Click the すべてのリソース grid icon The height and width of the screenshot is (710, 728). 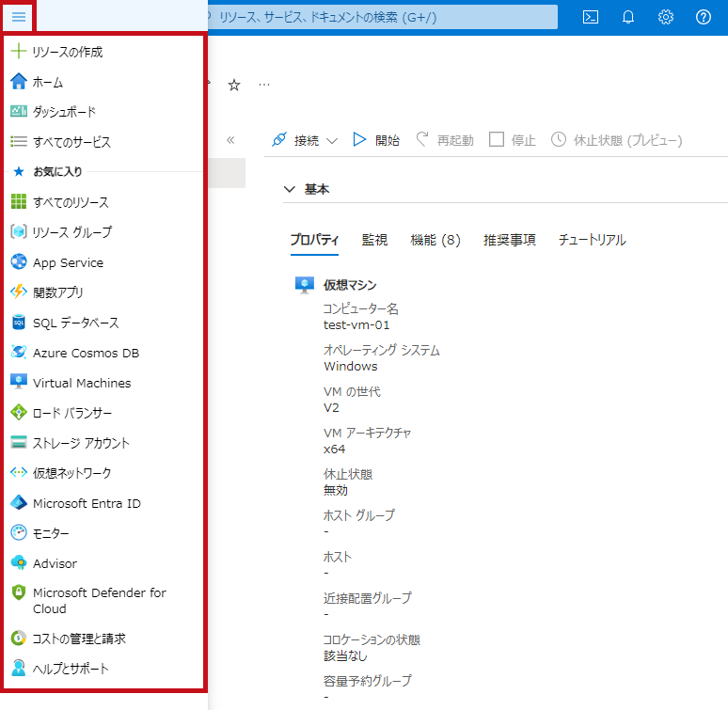[x=19, y=201]
